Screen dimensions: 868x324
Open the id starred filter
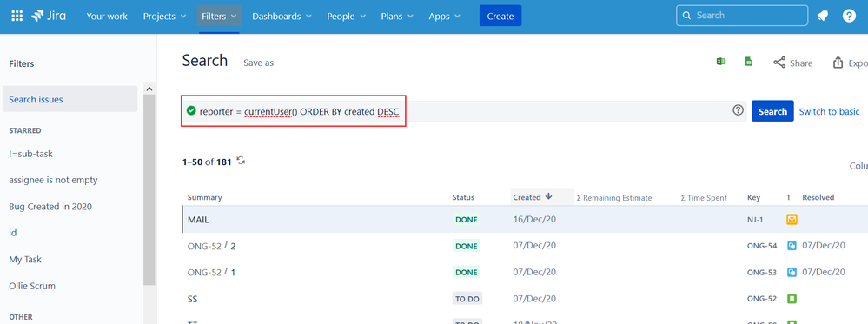pos(13,233)
